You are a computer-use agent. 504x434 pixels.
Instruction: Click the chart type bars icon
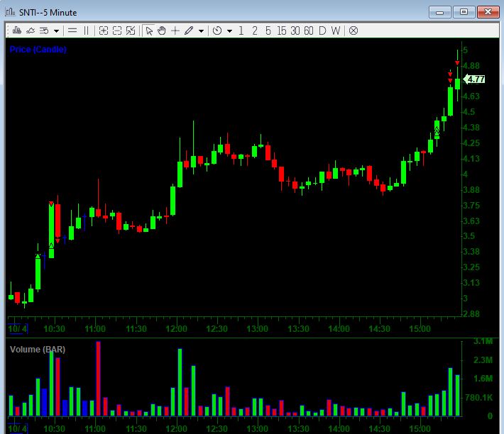point(17,30)
